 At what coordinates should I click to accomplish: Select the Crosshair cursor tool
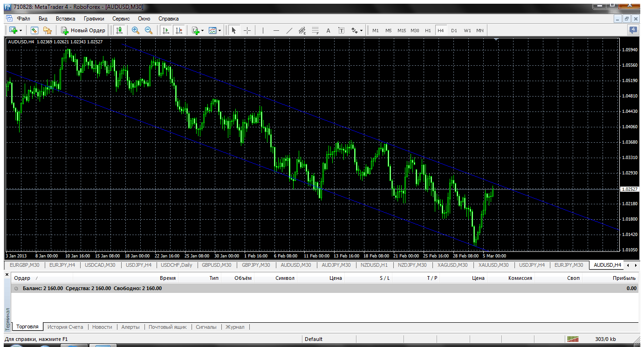247,30
